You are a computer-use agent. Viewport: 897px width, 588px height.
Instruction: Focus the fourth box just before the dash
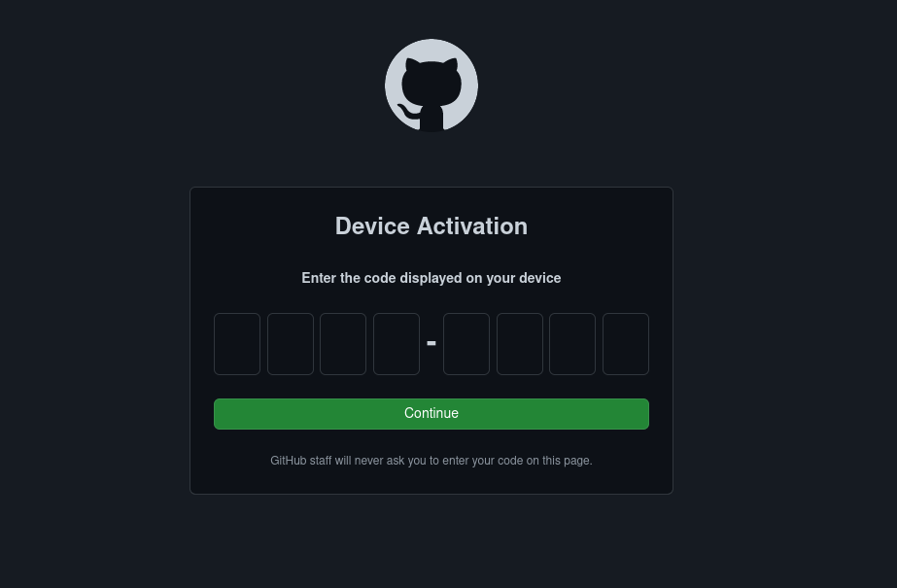point(397,344)
